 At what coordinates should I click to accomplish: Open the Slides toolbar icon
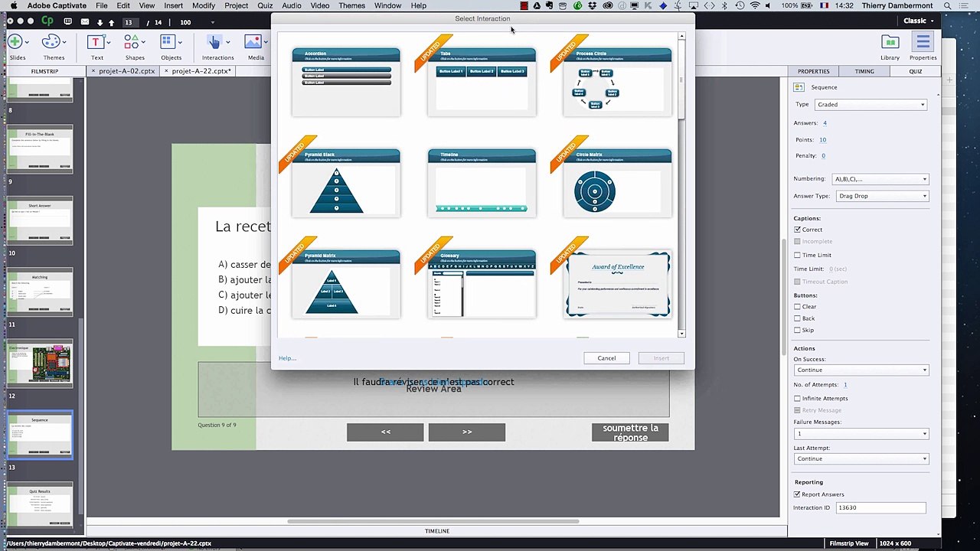(15, 42)
